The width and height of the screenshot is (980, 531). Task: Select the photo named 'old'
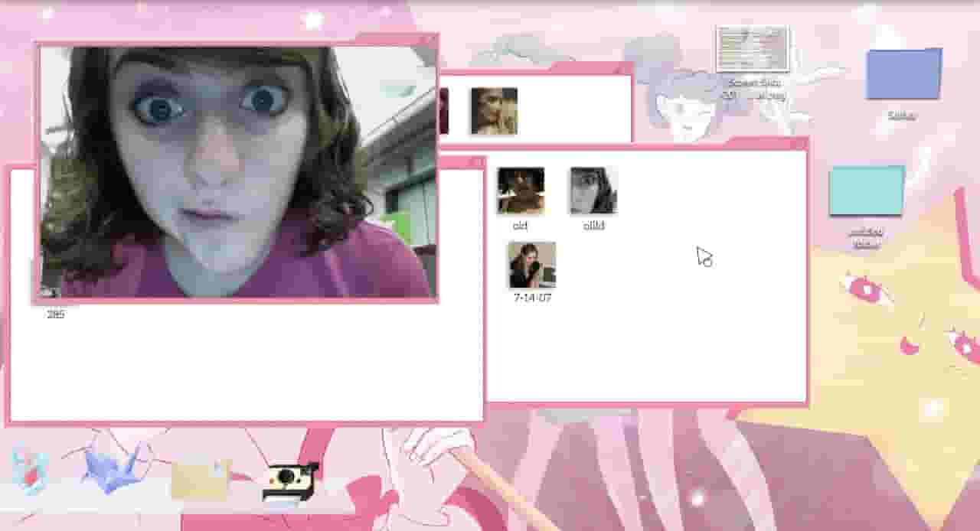point(521,191)
